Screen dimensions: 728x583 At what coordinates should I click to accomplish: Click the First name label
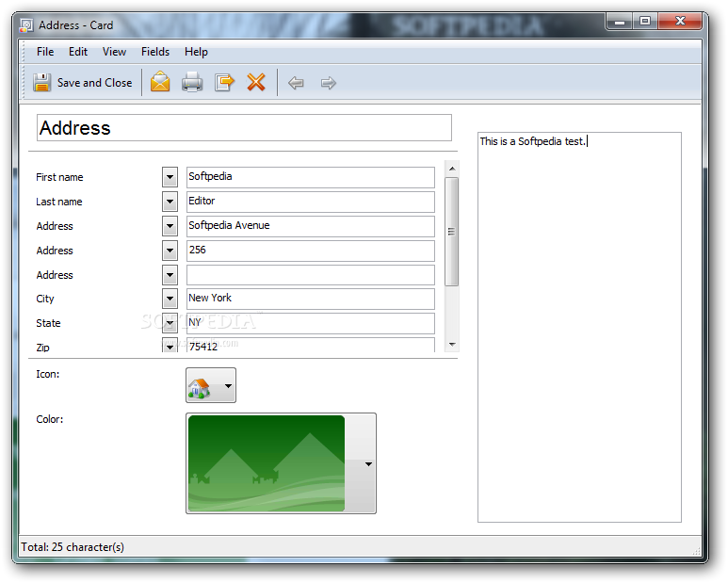(x=59, y=177)
